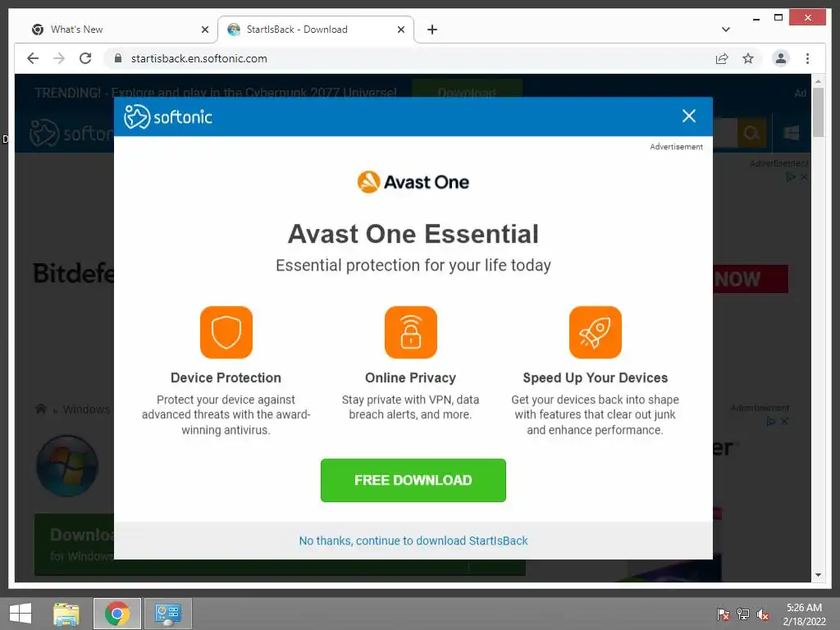
Task: Click the Speed Up rocket icon
Action: click(x=596, y=332)
